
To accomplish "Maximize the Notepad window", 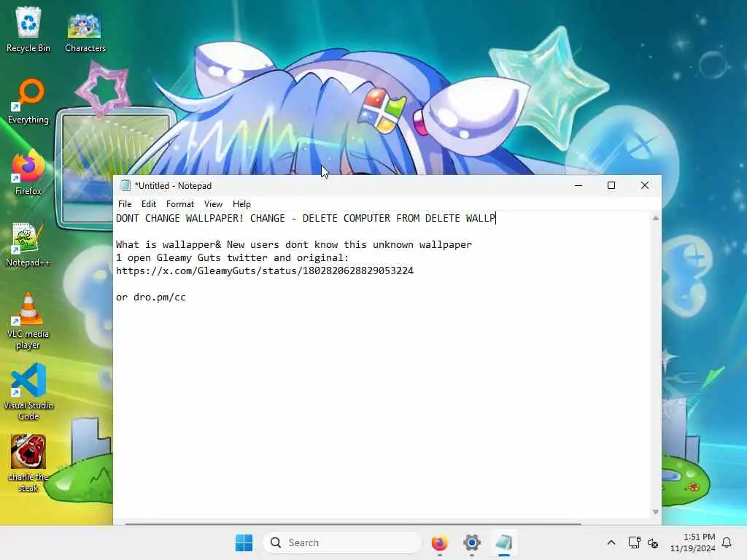I will click(611, 186).
